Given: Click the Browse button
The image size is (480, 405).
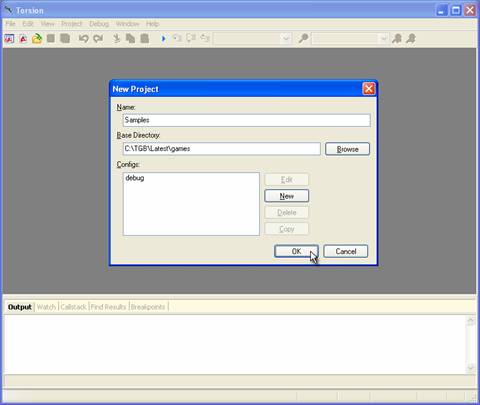Looking at the screenshot, I should tap(347, 149).
